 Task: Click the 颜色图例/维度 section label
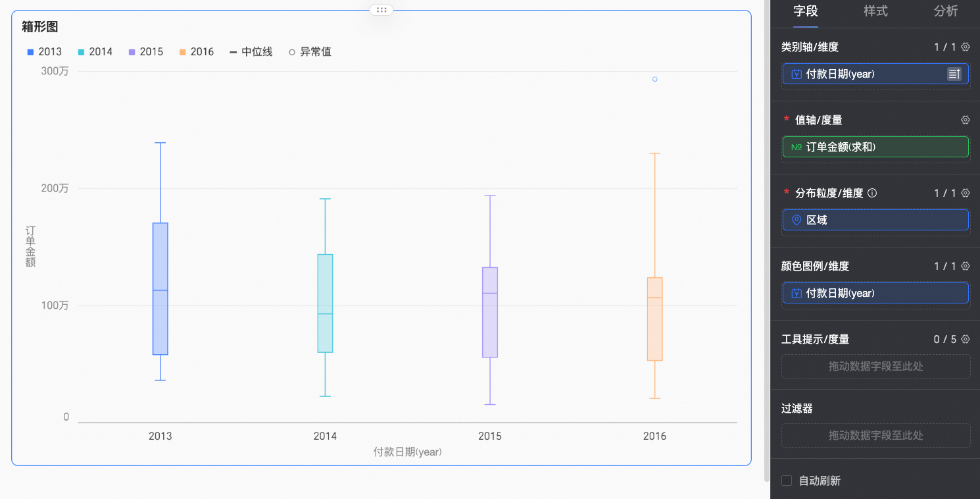click(816, 266)
